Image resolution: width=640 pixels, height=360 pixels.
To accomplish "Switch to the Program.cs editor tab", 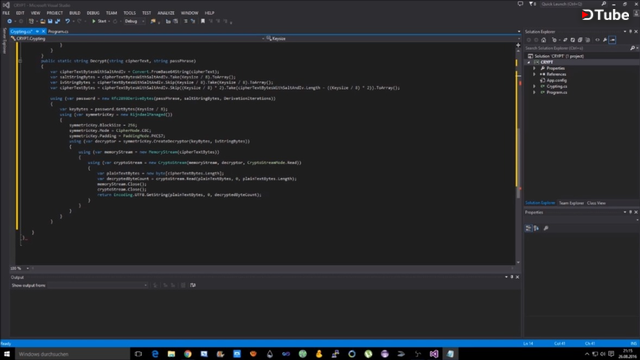I will [x=58, y=31].
